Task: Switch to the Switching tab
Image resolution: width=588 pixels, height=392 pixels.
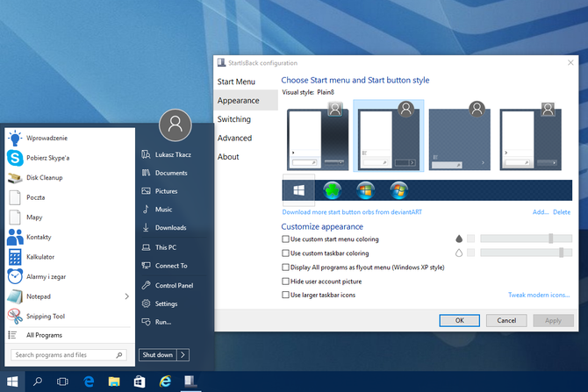Action: coord(233,119)
